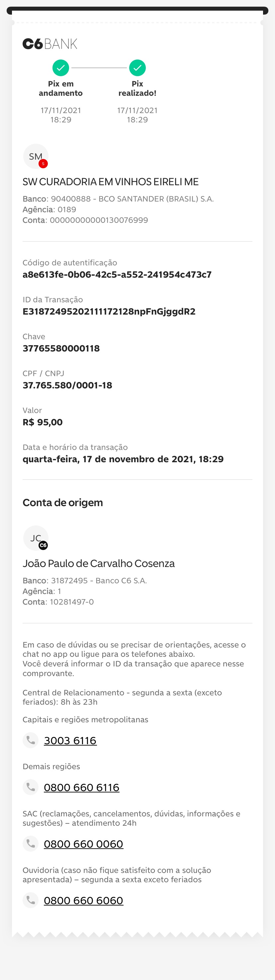Click the R$ 95,00 amount
This screenshot has width=275, height=980.
point(43,422)
